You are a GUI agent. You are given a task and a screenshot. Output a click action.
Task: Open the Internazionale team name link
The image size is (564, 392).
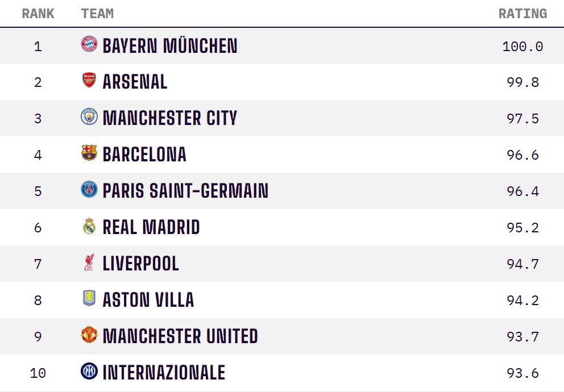pos(164,373)
